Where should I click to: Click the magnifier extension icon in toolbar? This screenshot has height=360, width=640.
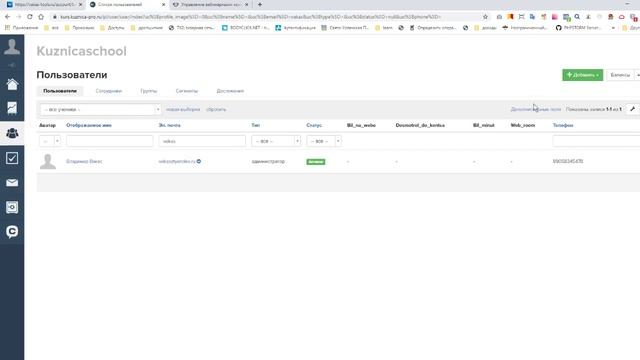(577, 17)
